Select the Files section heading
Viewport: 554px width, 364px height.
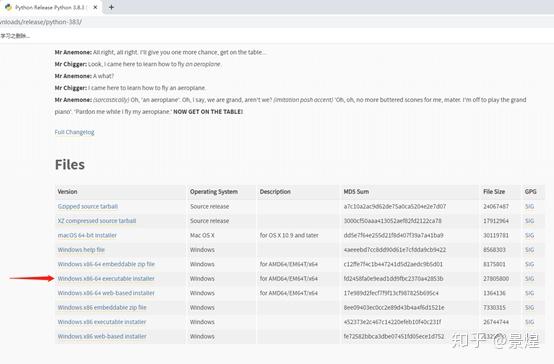click(70, 165)
